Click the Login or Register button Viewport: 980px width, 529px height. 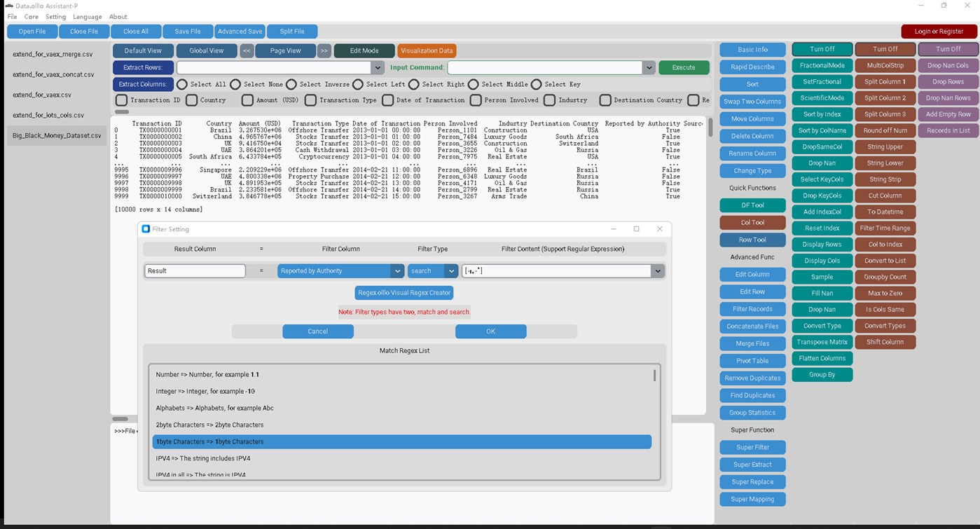point(939,31)
